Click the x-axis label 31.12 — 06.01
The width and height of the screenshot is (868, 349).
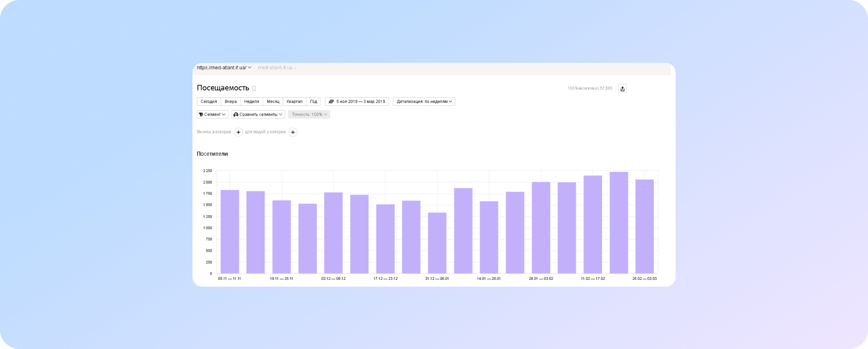(437, 279)
